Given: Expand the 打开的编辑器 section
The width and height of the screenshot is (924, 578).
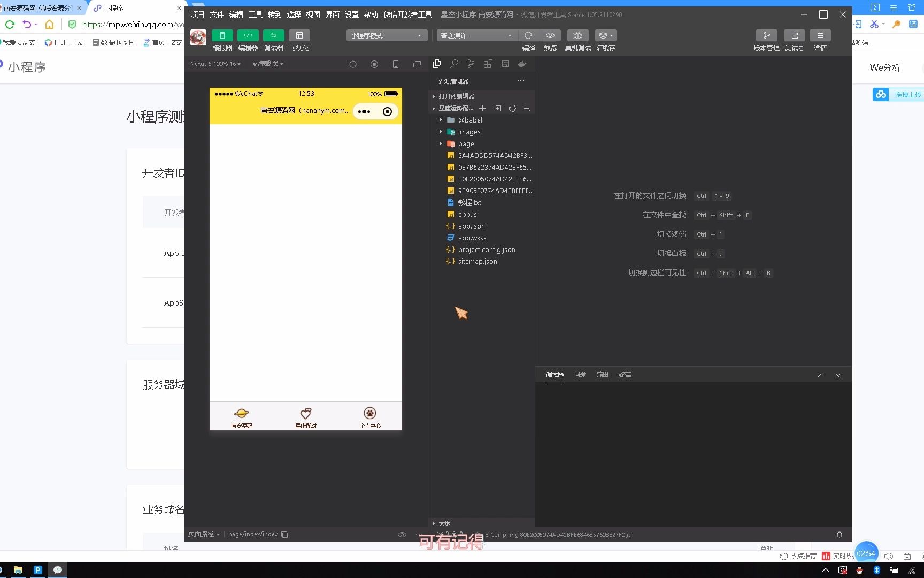Looking at the screenshot, I should tap(481, 96).
